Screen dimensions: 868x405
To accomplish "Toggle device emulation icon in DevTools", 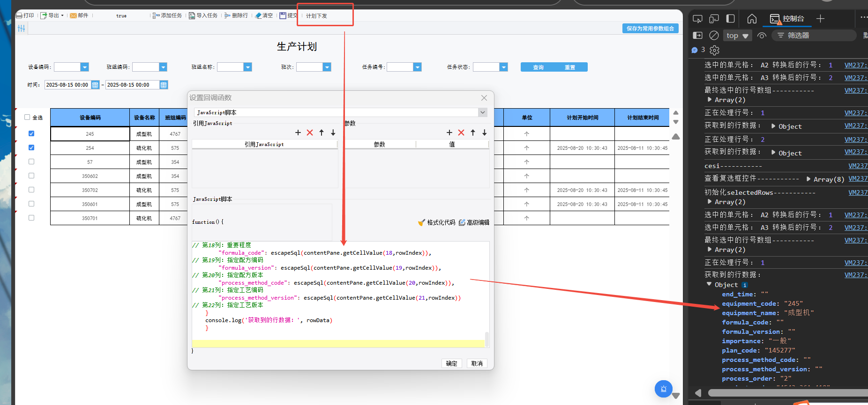I will (x=714, y=19).
